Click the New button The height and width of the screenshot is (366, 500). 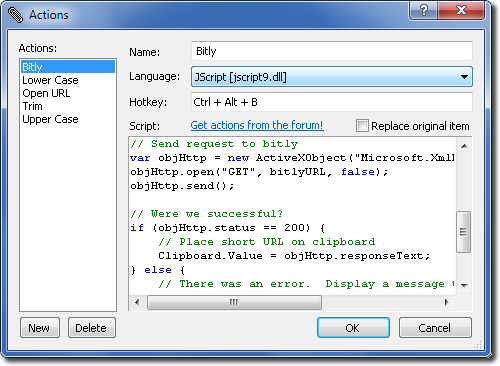[x=40, y=328]
